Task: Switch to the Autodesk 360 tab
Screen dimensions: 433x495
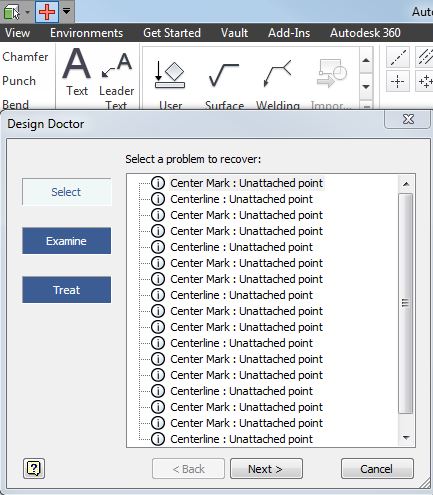Action: (365, 33)
